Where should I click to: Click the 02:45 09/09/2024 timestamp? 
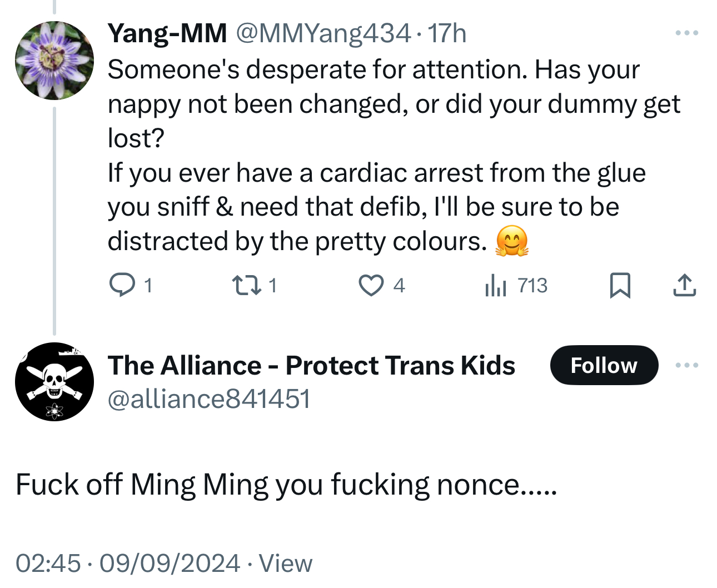128,563
